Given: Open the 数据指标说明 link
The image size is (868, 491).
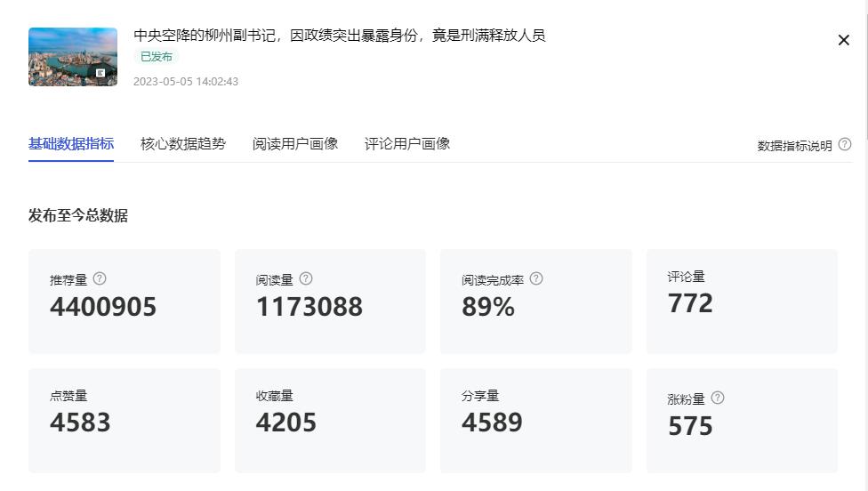Looking at the screenshot, I should [x=794, y=146].
